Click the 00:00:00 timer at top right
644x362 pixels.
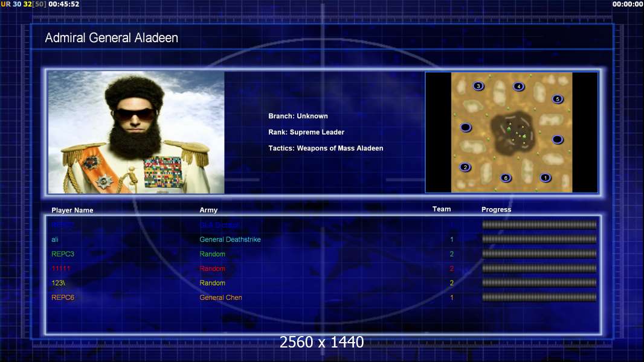[x=628, y=4]
